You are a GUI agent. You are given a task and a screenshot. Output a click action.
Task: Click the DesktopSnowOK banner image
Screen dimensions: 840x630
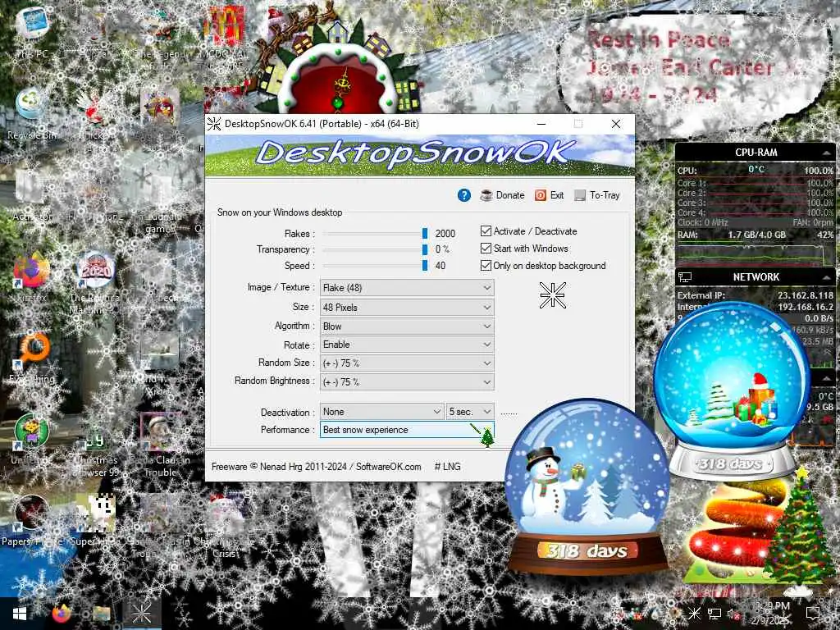pyautogui.click(x=420, y=155)
